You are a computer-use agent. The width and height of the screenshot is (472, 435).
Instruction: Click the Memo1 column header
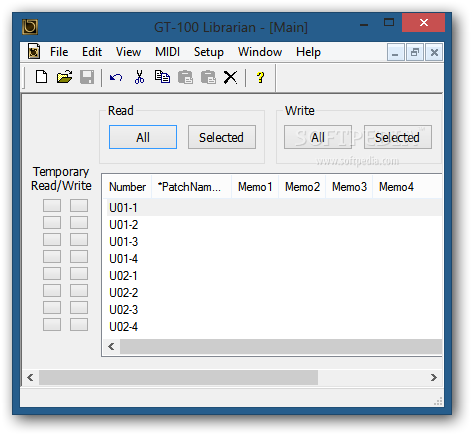pyautogui.click(x=255, y=187)
